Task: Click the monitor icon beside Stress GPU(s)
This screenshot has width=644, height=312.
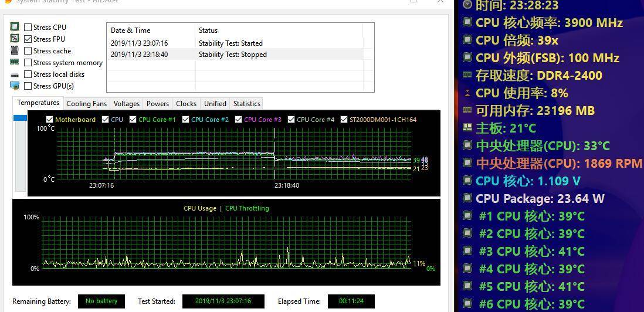Action: tap(15, 86)
